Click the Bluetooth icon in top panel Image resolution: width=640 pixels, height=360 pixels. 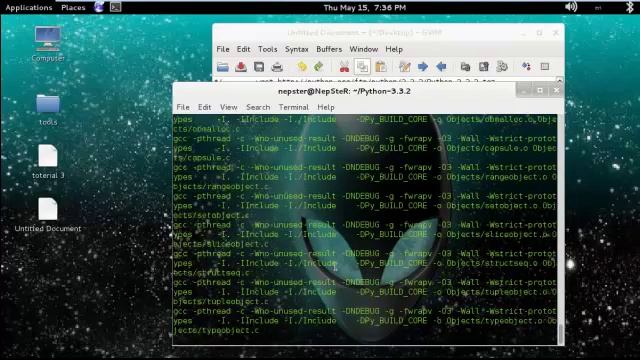pyautogui.click(x=630, y=7)
